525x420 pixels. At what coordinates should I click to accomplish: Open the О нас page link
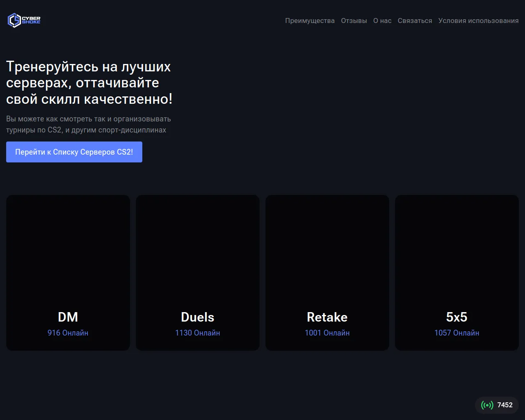pyautogui.click(x=382, y=21)
